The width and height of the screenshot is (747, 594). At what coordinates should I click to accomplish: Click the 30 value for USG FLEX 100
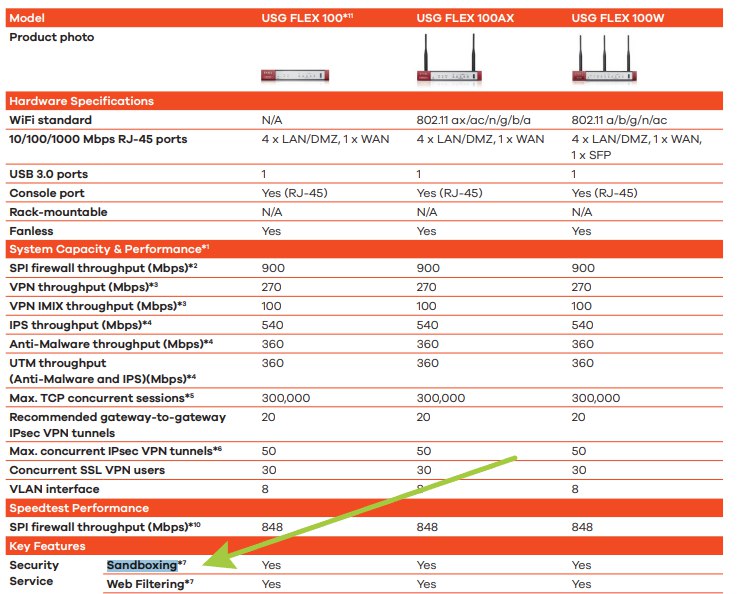coord(269,470)
